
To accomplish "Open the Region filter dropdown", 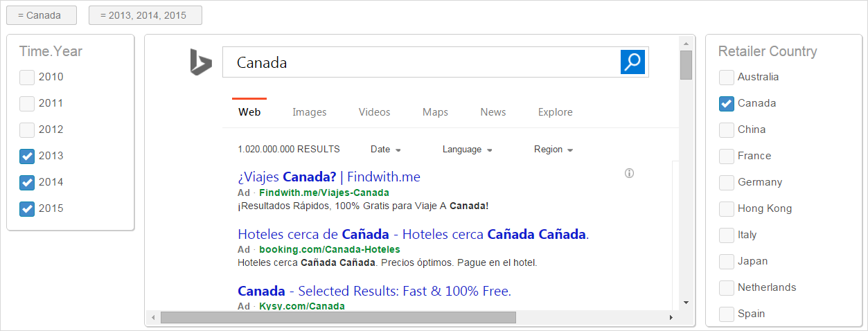I will tap(553, 149).
